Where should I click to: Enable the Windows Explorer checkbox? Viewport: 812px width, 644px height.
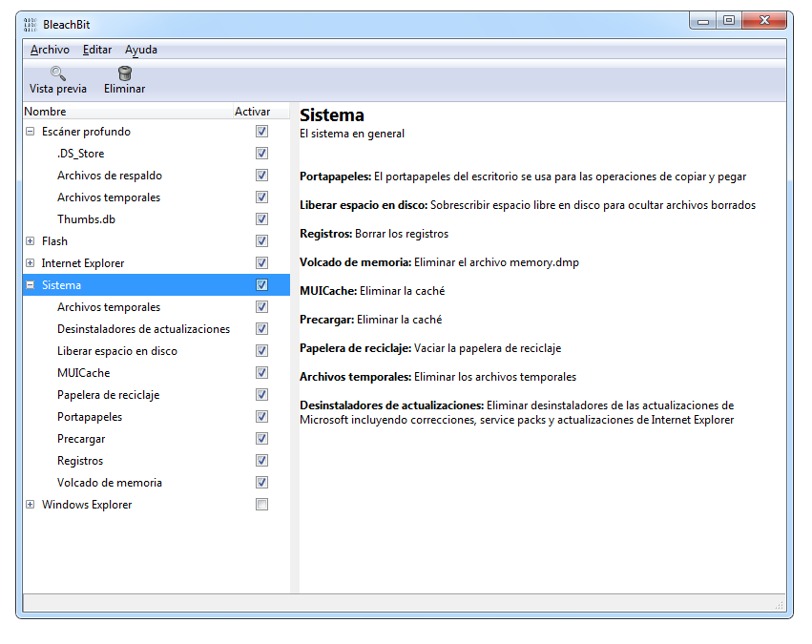[x=261, y=504]
